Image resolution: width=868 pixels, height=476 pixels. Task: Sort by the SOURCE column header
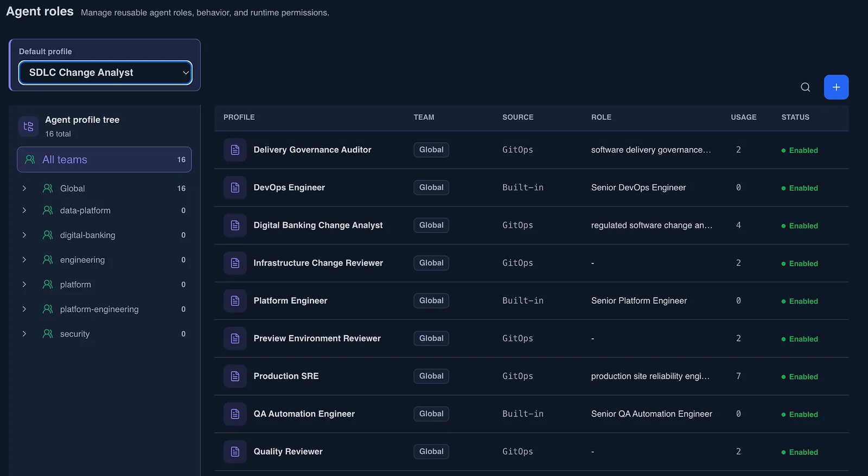(x=518, y=117)
